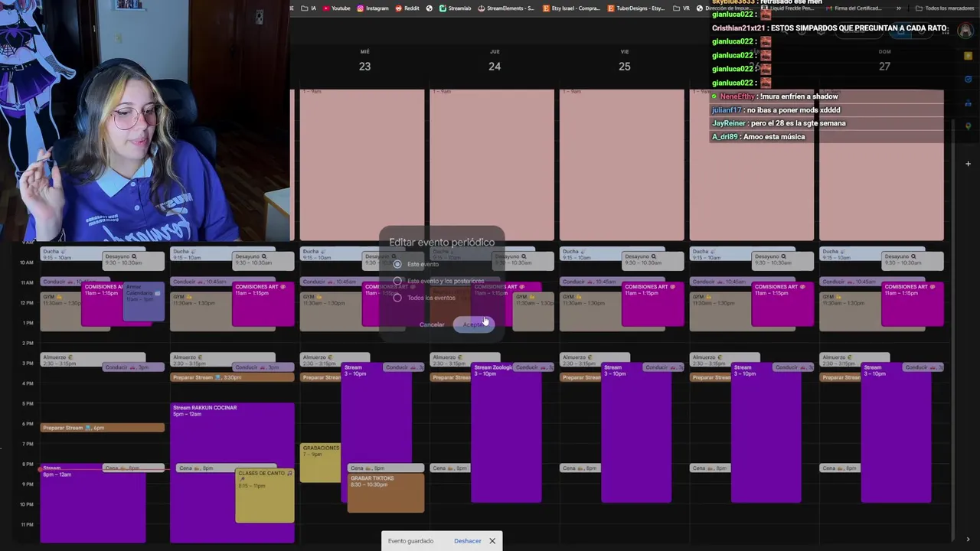Open 'Preparar Stream, 3:30pm' event
The image size is (980, 551).
(232, 377)
